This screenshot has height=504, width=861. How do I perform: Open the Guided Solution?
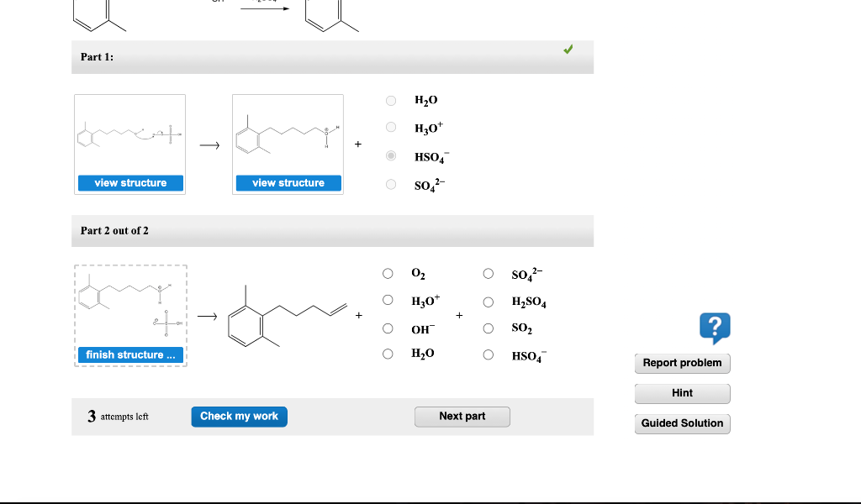point(682,423)
